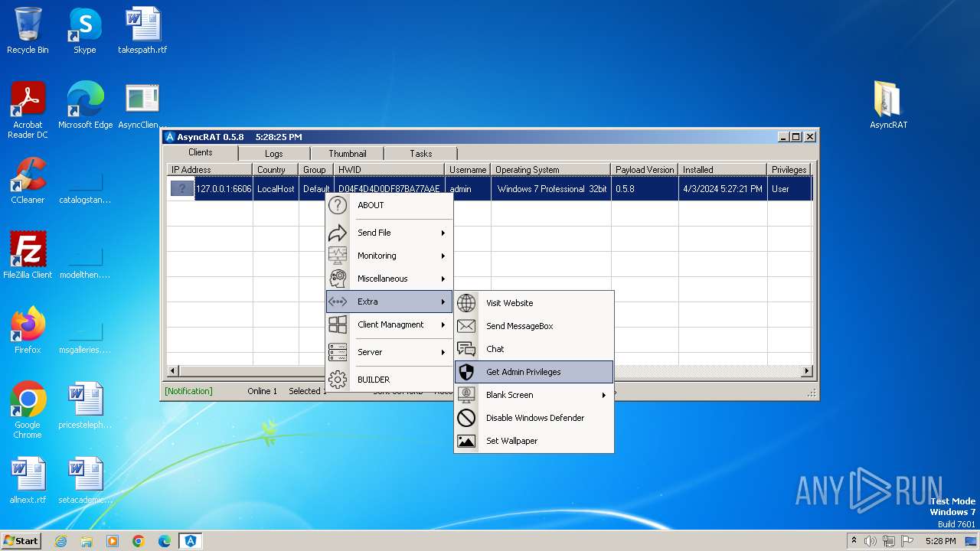The width and height of the screenshot is (980, 551).
Task: Open the Windows Start button
Action: pyautogui.click(x=21, y=541)
